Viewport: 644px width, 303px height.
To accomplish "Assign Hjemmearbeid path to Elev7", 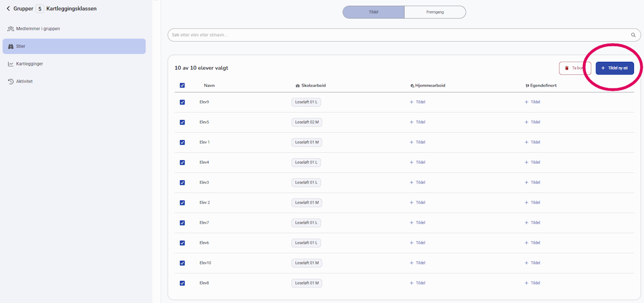I will point(418,223).
